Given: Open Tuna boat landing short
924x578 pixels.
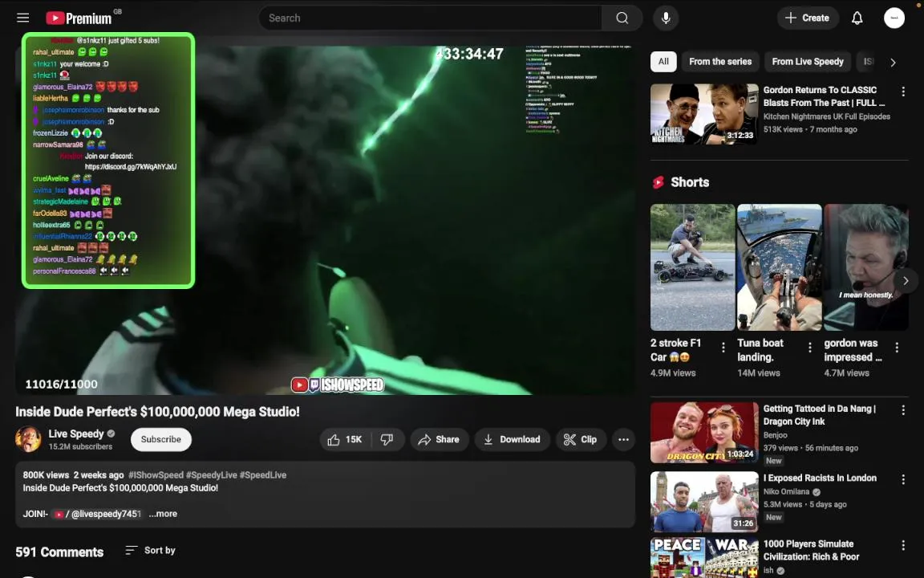Looking at the screenshot, I should point(779,267).
